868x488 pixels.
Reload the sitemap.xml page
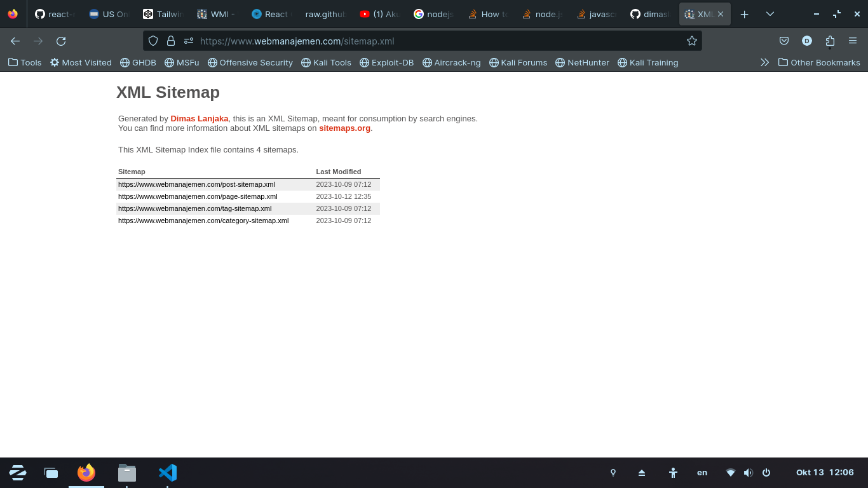61,41
